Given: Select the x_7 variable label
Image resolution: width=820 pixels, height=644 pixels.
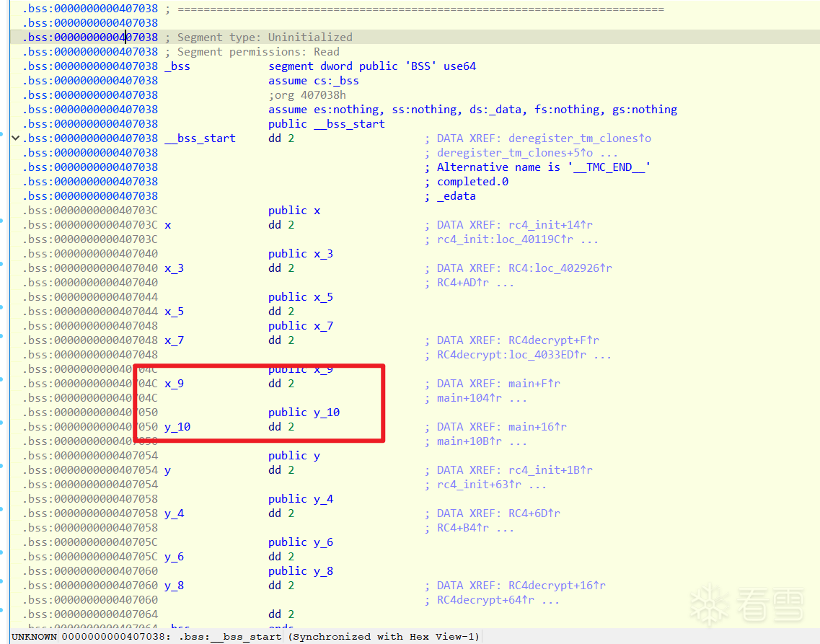Looking at the screenshot, I should (x=174, y=340).
